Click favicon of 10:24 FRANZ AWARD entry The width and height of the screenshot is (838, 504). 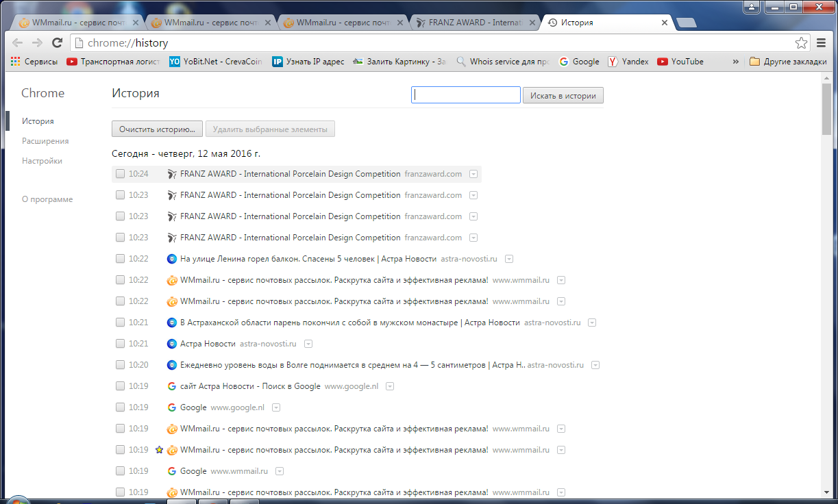tap(172, 174)
